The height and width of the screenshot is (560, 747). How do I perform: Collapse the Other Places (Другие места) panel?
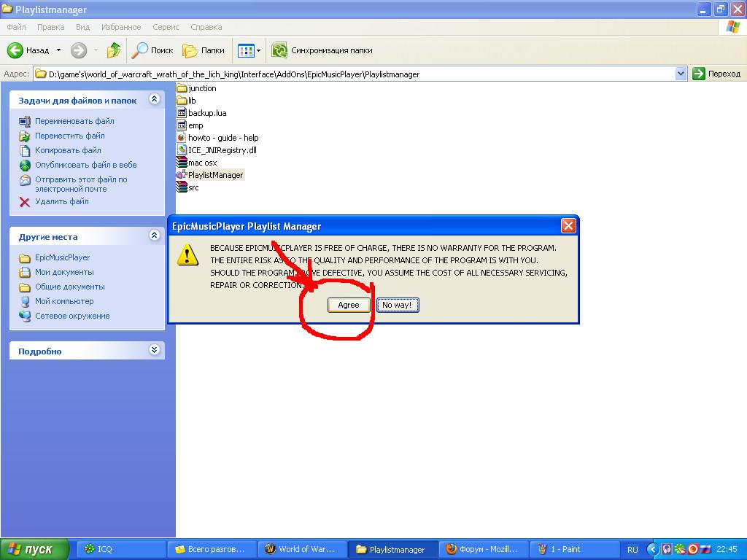(154, 236)
